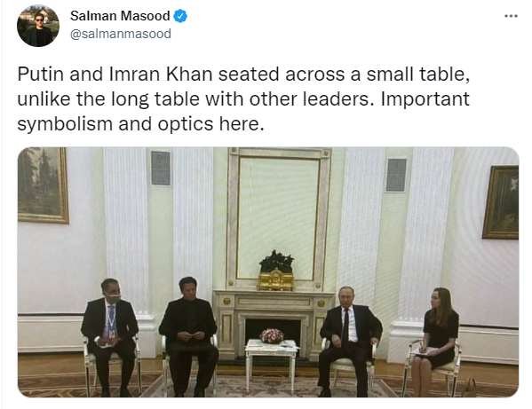Open the attached meeting room photo

click(x=268, y=271)
